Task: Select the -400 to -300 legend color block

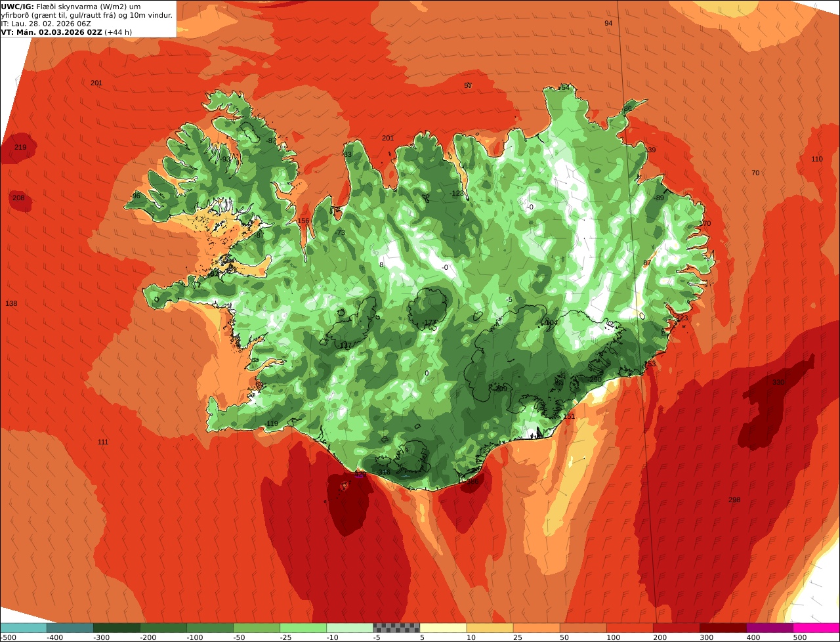Action: pyautogui.click(x=70, y=628)
